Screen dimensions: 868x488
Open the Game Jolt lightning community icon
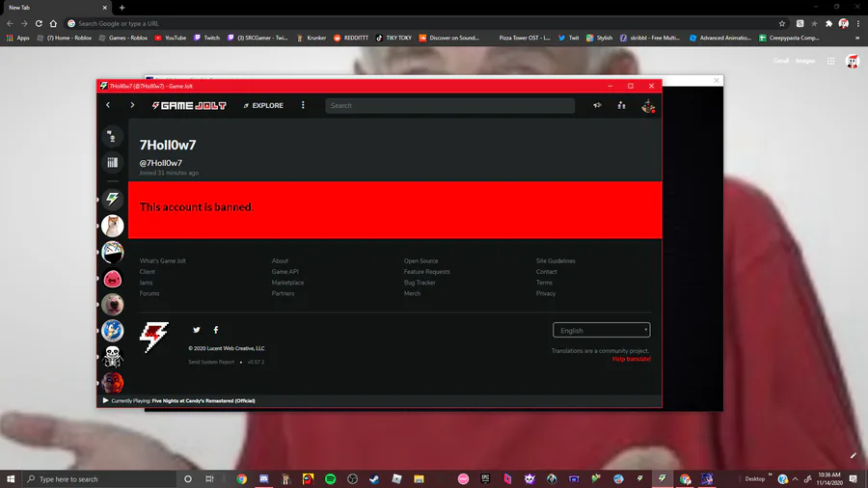click(x=113, y=199)
